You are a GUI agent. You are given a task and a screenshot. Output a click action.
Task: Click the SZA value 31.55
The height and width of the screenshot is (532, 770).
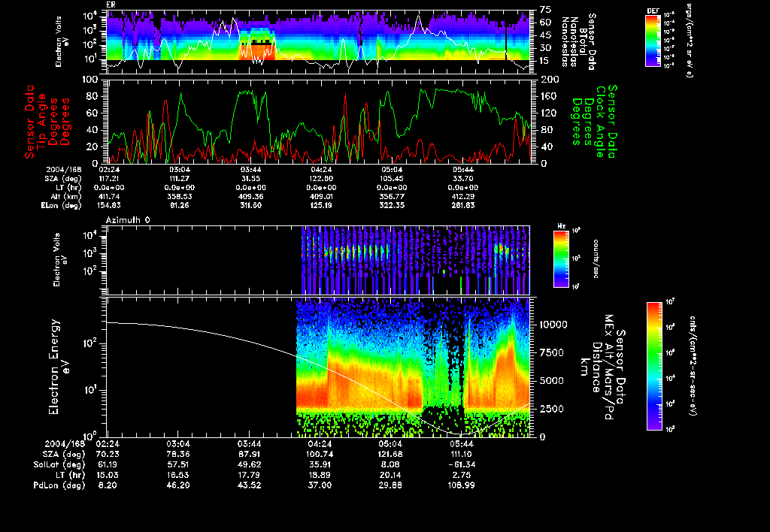click(x=250, y=179)
